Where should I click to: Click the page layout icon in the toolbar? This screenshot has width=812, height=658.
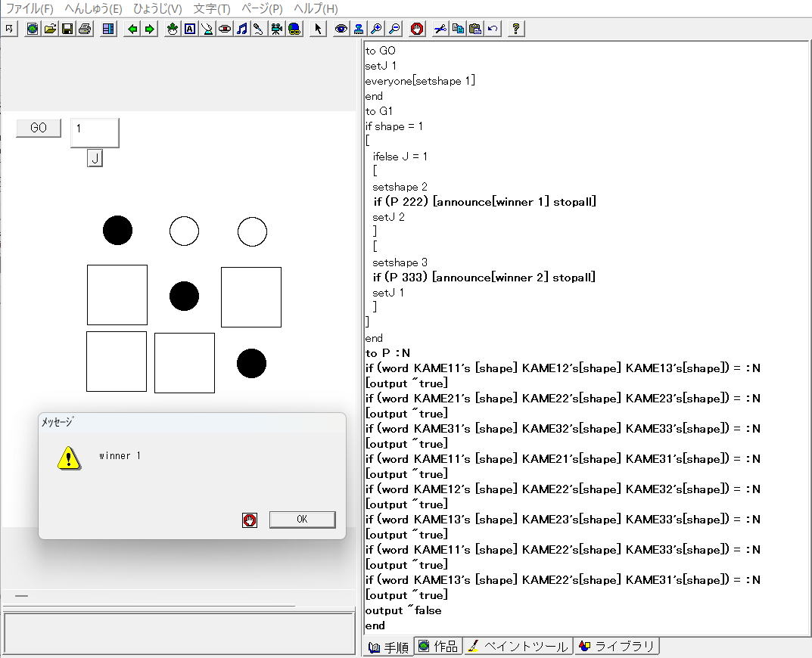click(108, 29)
